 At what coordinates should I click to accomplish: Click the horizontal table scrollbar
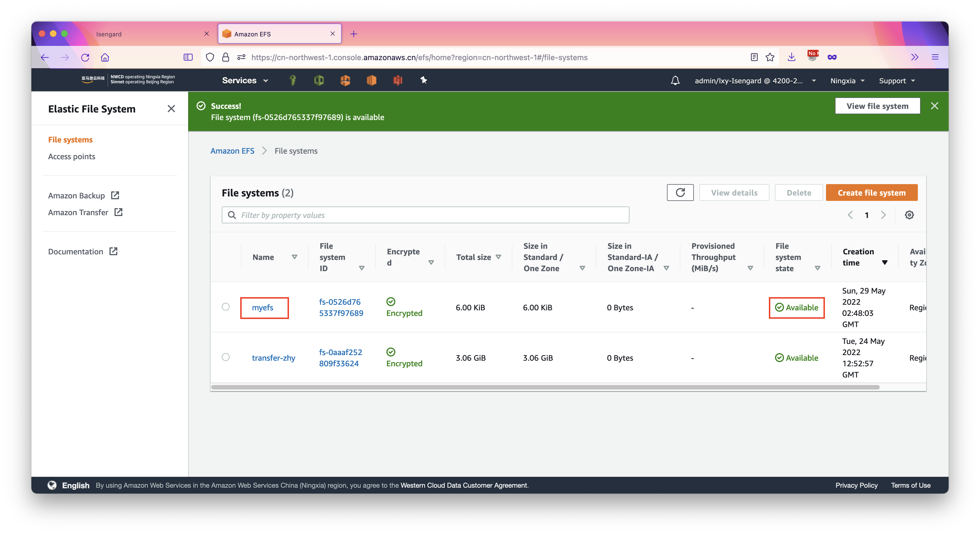pyautogui.click(x=545, y=387)
